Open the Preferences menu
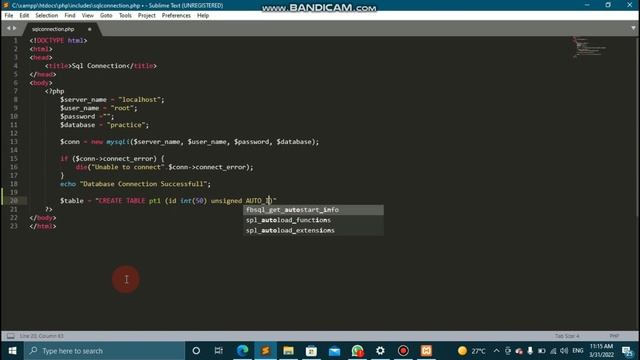Viewport: 640px width, 360px height. point(176,16)
